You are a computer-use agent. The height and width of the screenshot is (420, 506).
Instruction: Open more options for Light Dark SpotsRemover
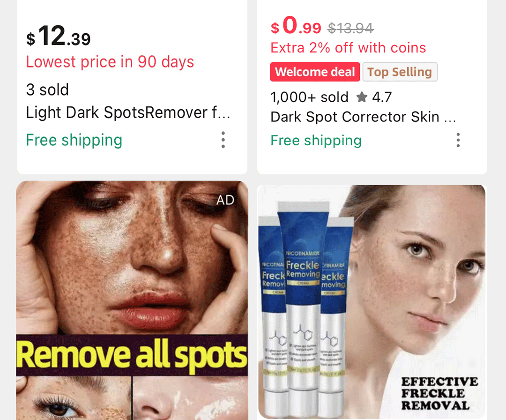click(x=223, y=140)
